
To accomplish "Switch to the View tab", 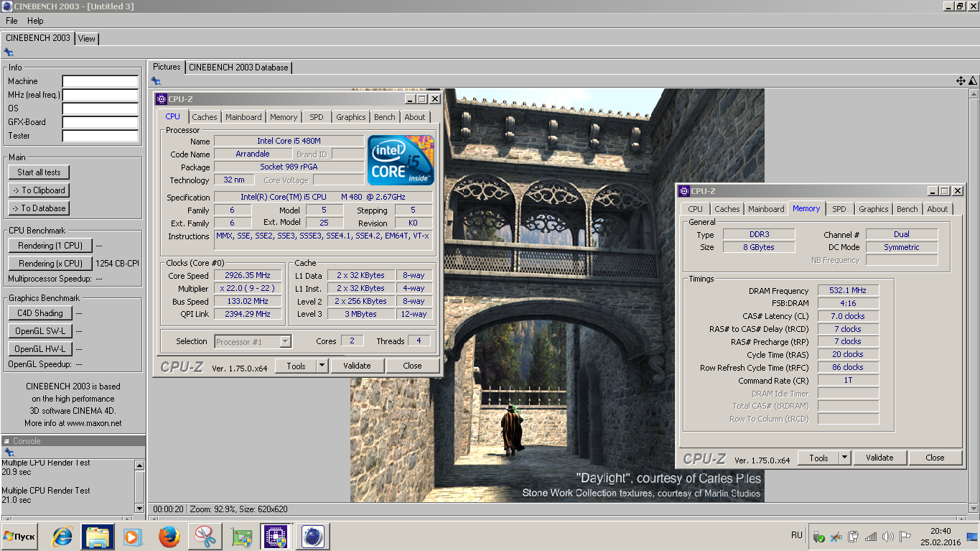I will tap(87, 39).
